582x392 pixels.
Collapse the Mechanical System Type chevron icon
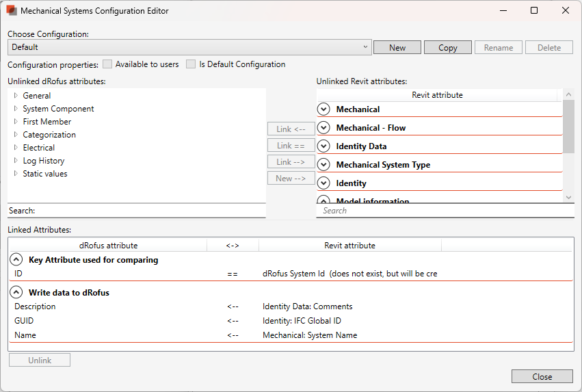click(323, 165)
